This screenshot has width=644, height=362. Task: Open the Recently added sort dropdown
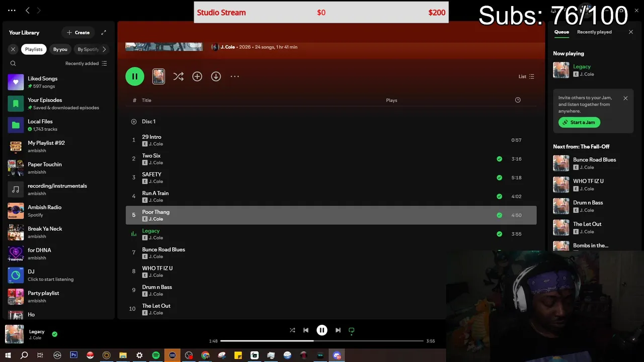pos(86,63)
